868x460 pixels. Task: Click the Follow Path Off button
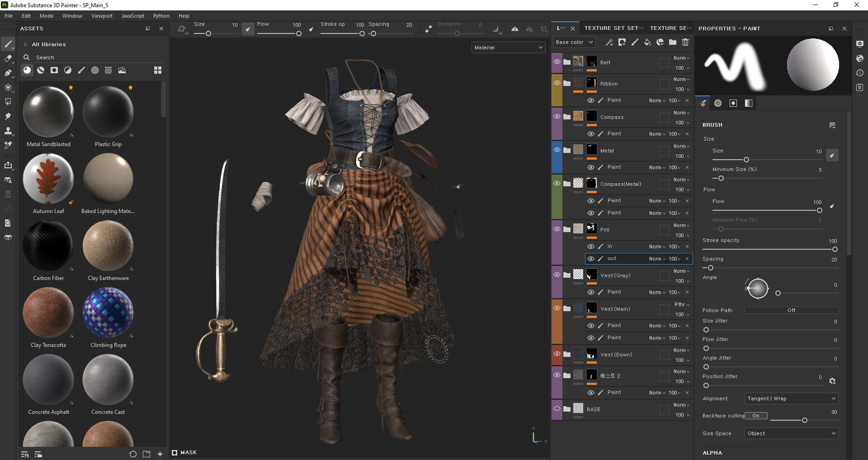coord(791,310)
